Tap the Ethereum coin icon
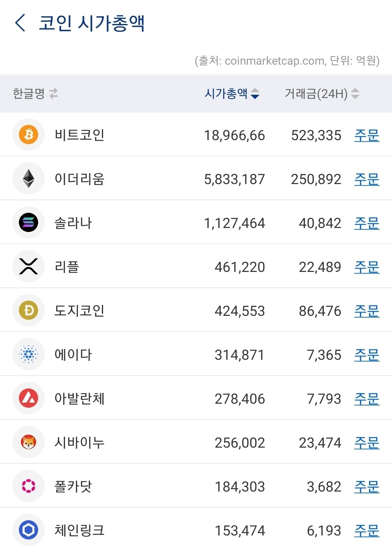Image resolution: width=392 pixels, height=550 pixels. pyautogui.click(x=28, y=179)
